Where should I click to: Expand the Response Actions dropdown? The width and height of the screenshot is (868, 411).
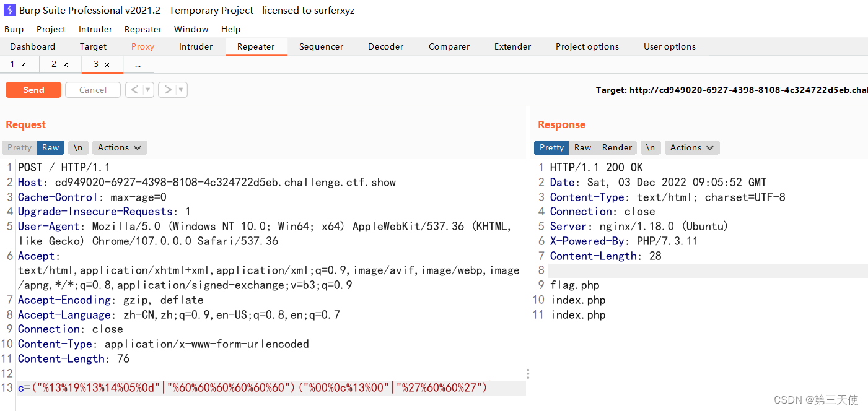692,147
